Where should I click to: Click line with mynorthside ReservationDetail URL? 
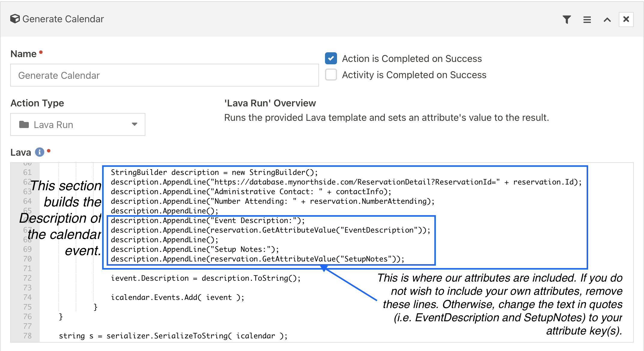[x=346, y=182]
